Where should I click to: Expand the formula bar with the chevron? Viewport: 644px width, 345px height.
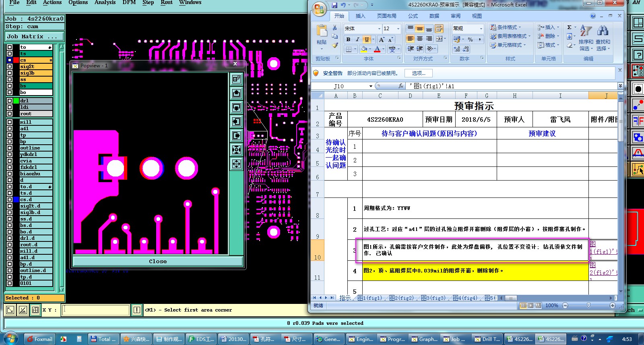(620, 86)
